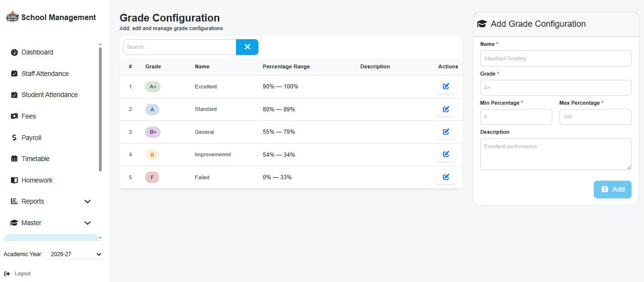Select the 0% — 33% range cell

pos(277,177)
